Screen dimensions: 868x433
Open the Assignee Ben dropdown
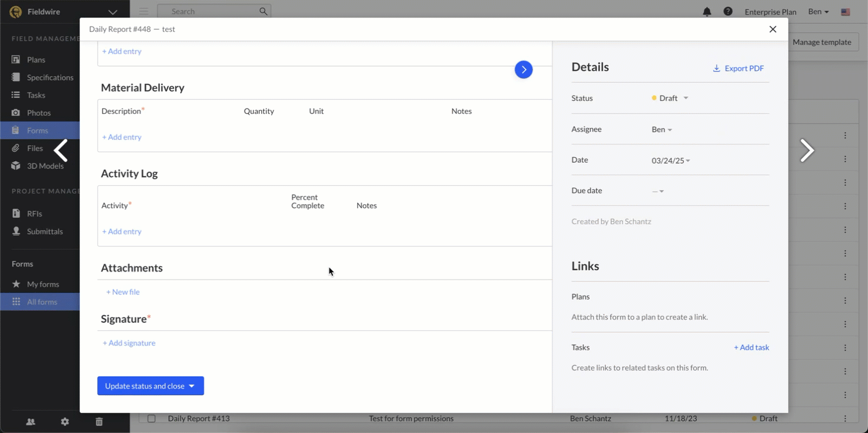pos(662,130)
